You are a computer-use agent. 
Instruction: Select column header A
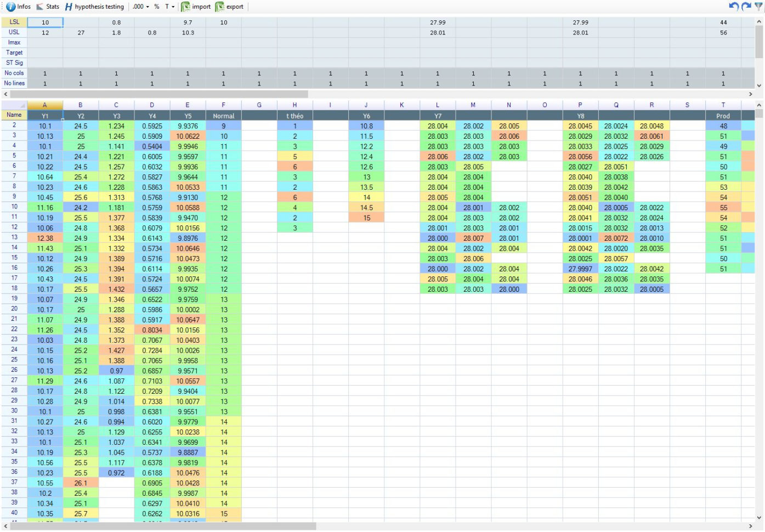point(45,105)
